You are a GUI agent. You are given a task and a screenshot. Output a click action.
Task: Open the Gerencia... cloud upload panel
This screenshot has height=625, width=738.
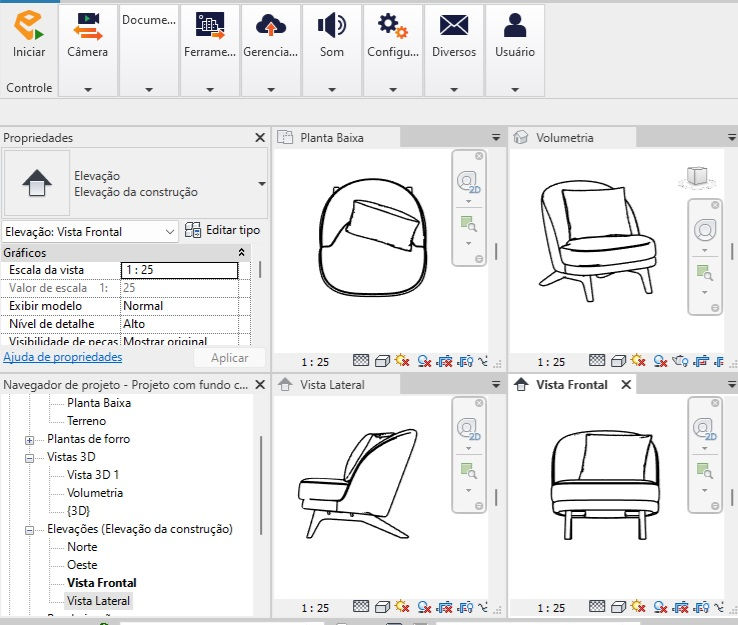[x=271, y=50]
